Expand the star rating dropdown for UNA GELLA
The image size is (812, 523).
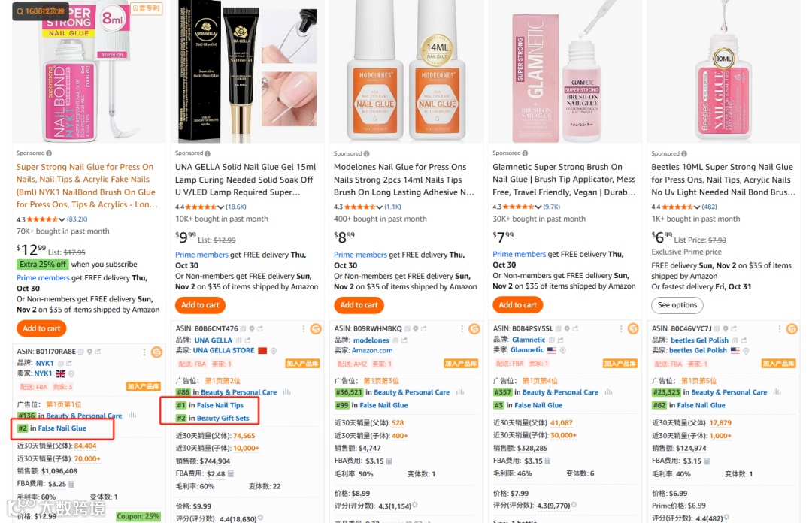(220, 207)
